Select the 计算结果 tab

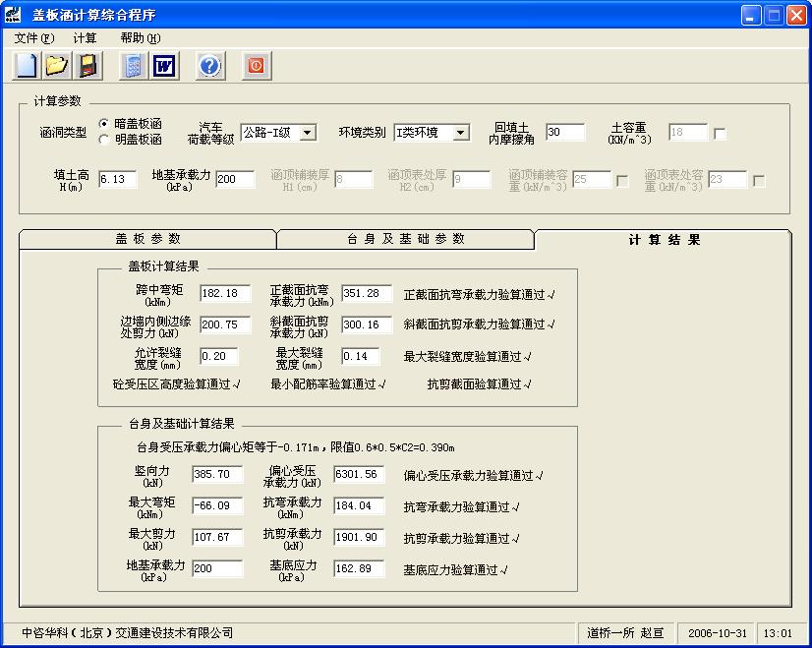point(664,240)
